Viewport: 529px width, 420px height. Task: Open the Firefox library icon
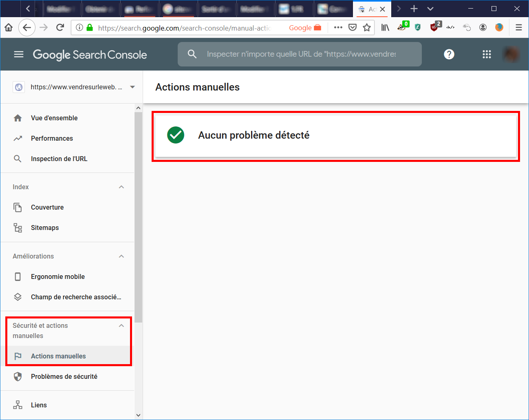[385, 27]
